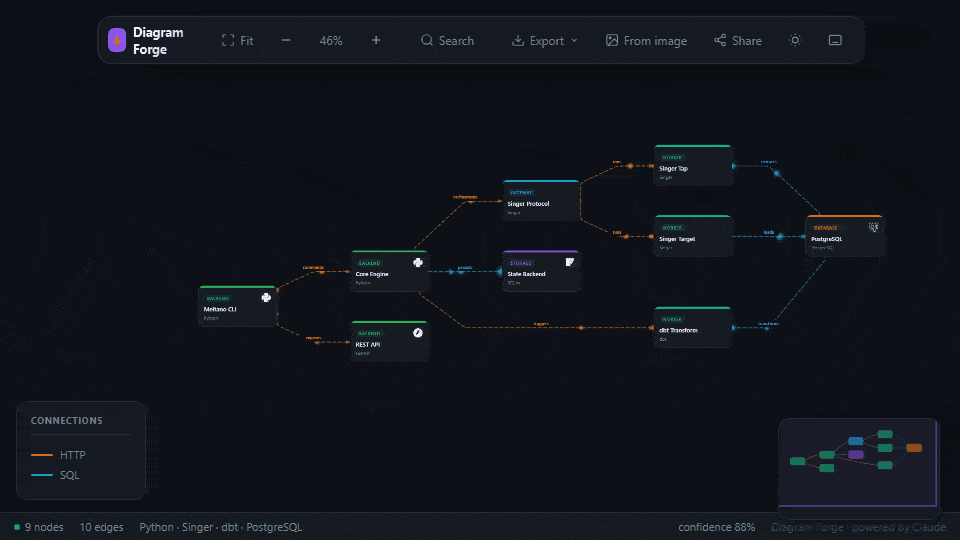
Task: Click the 'commands' edge label
Action: click(313, 268)
